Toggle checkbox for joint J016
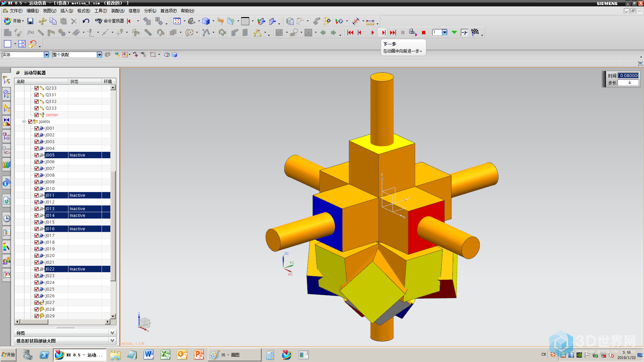 point(37,229)
